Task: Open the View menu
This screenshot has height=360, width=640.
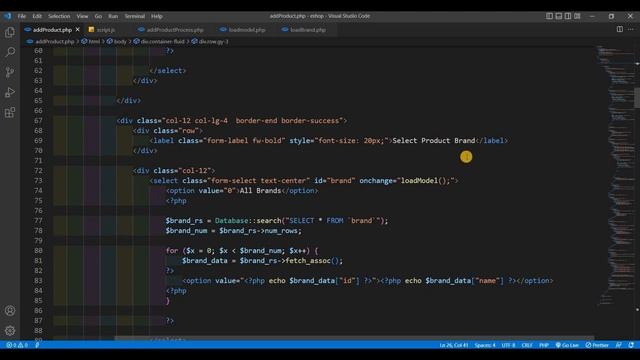Action: pyautogui.click(x=82, y=16)
